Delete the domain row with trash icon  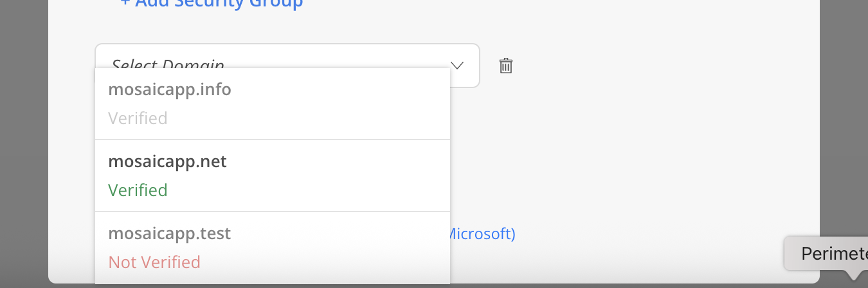click(x=506, y=66)
